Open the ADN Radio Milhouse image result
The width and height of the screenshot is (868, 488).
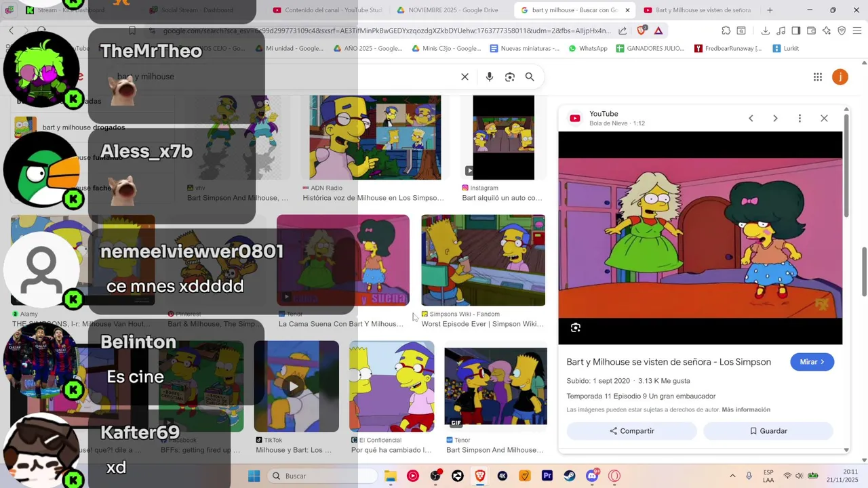point(375,137)
